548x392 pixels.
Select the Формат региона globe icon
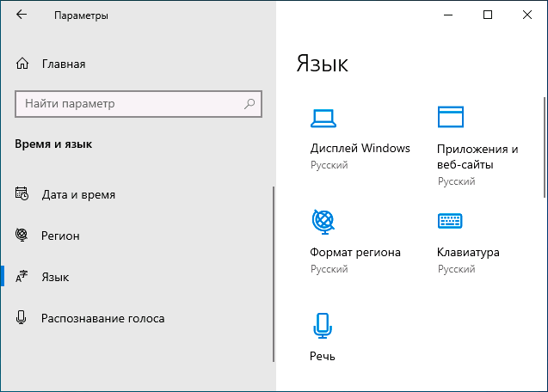point(323,222)
